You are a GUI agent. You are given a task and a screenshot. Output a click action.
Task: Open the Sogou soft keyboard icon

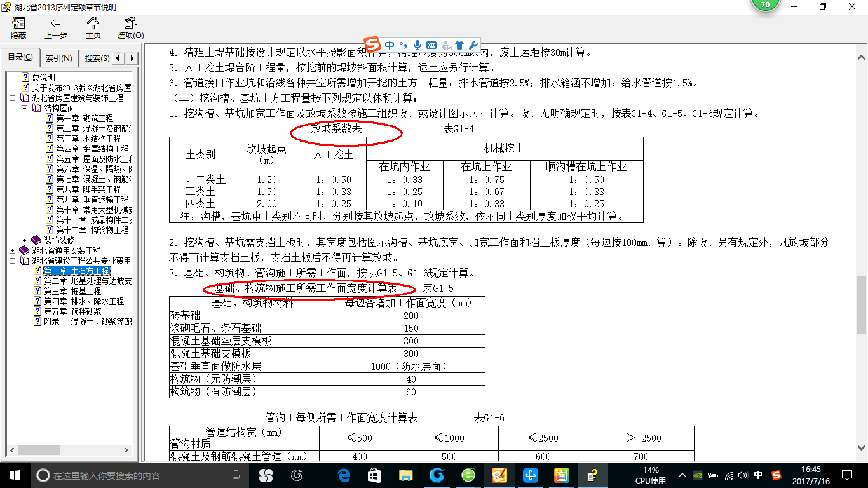[431, 45]
